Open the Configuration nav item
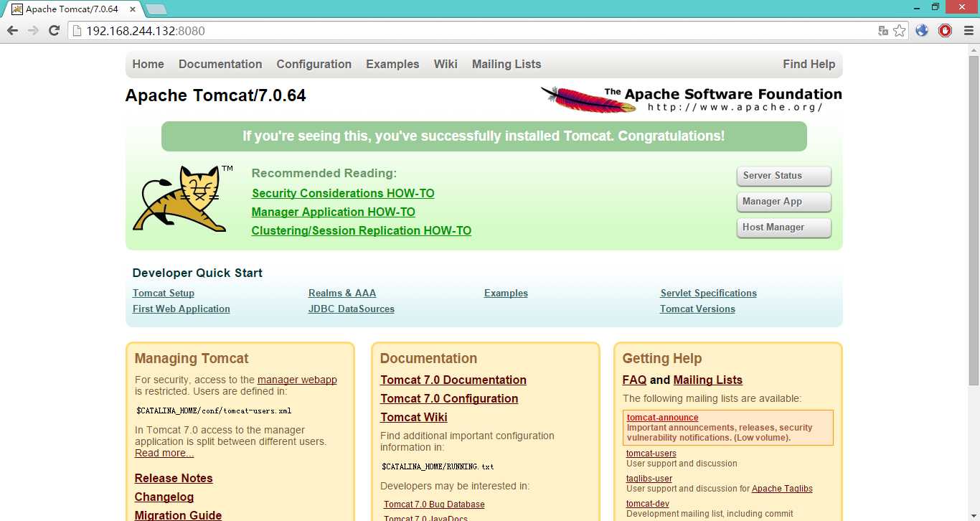 (x=314, y=64)
